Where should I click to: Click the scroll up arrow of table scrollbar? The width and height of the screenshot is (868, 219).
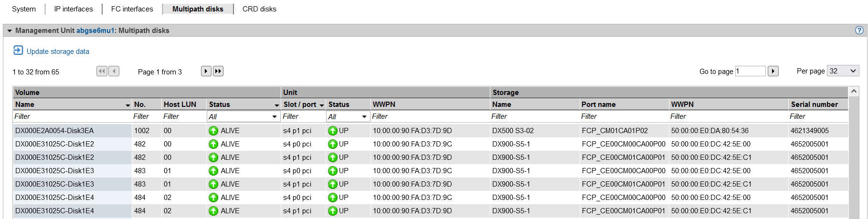coord(854,91)
